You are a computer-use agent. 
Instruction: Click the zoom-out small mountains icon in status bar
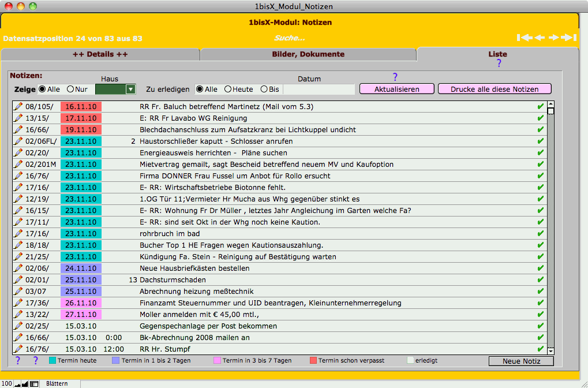coord(18,384)
